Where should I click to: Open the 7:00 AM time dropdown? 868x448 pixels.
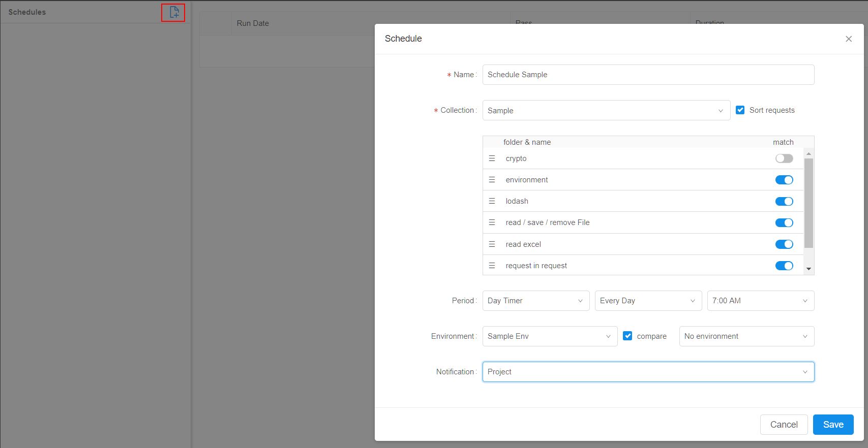pyautogui.click(x=761, y=301)
